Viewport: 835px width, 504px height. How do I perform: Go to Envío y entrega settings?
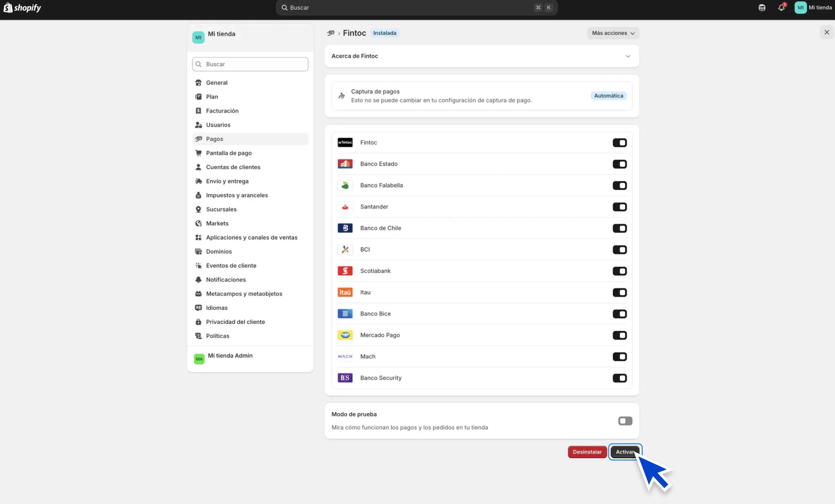pyautogui.click(x=227, y=181)
